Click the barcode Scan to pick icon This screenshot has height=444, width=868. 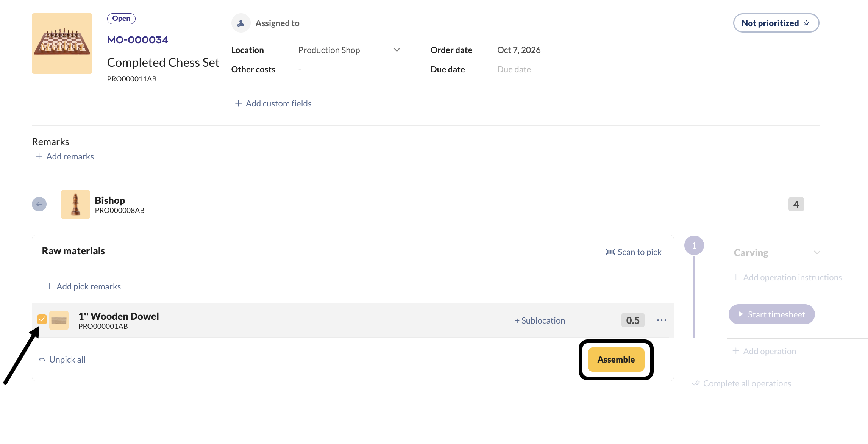tap(610, 252)
